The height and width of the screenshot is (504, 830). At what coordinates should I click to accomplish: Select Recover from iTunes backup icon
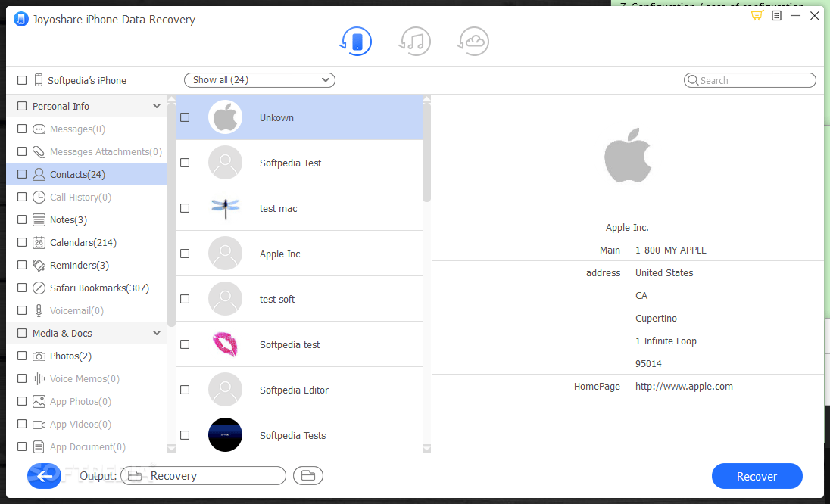[x=414, y=42]
